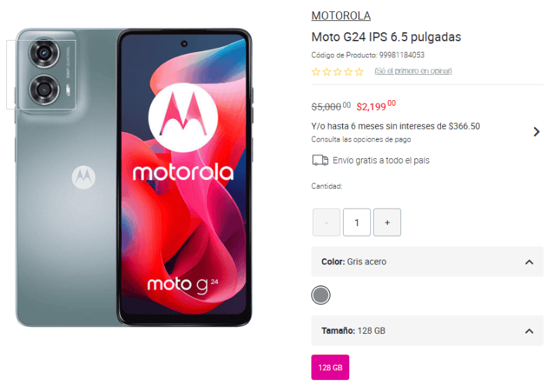Screen dimensions: 560x392
Task: Click the first rating star
Action: click(x=316, y=72)
